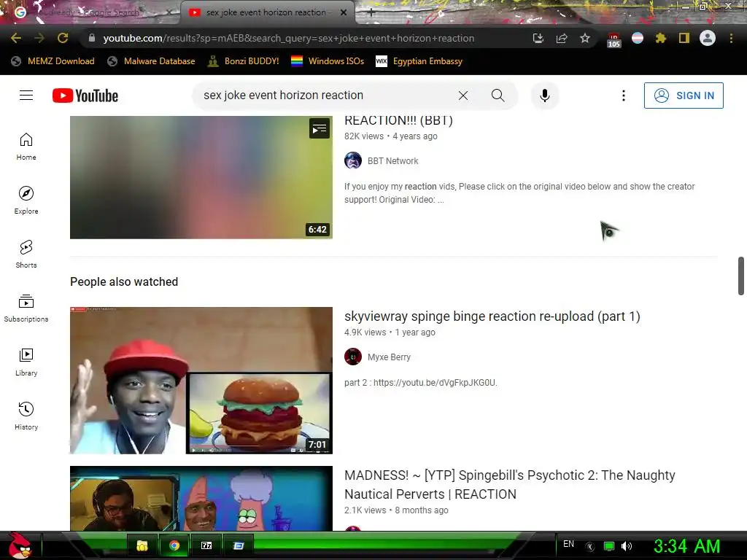
Task: Click the address bar lock icon
Action: pos(92,38)
